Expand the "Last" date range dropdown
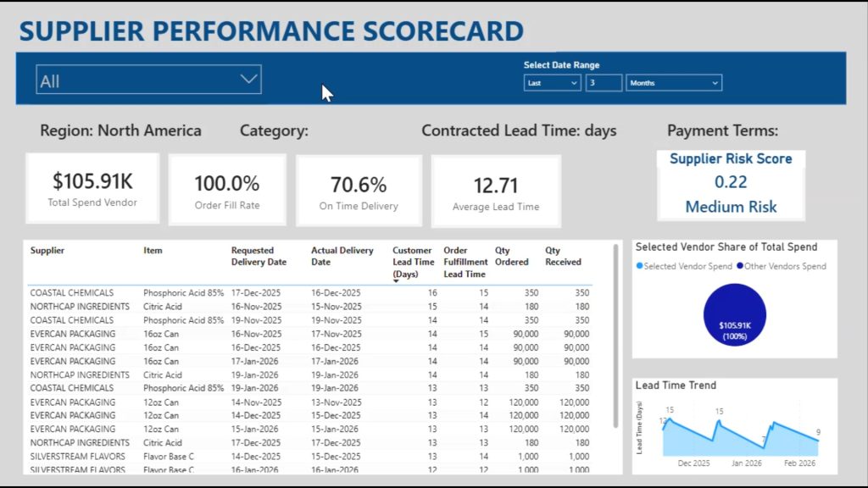 (552, 83)
